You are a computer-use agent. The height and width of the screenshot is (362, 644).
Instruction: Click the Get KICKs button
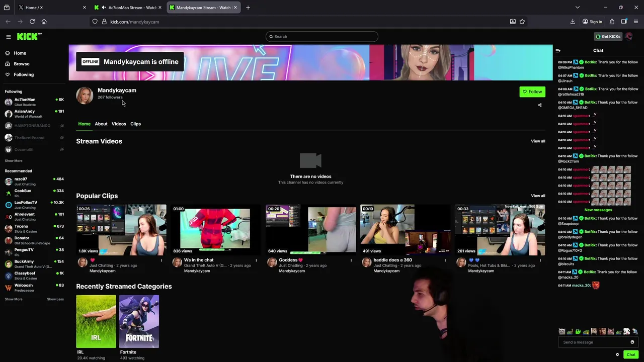tap(608, 36)
